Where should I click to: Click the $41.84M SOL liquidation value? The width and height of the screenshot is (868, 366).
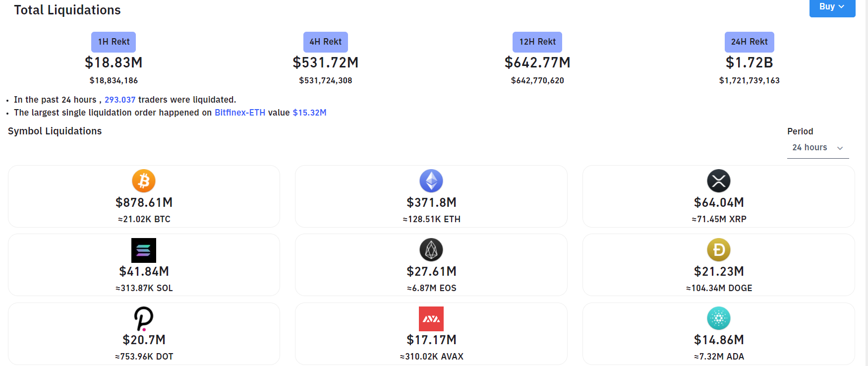point(144,271)
